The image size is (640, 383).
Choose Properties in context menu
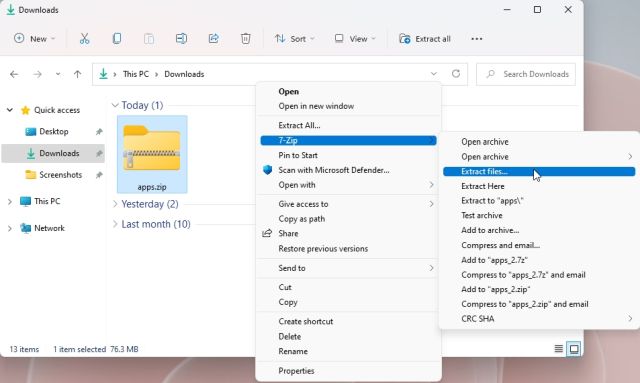coord(296,371)
